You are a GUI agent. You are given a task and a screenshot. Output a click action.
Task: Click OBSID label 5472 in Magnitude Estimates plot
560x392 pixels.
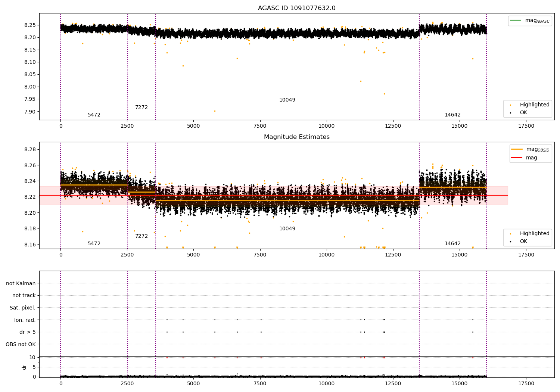pos(94,244)
